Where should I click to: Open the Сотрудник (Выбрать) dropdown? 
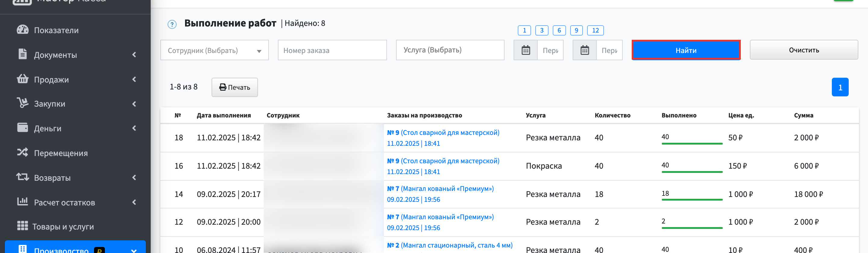pos(215,50)
